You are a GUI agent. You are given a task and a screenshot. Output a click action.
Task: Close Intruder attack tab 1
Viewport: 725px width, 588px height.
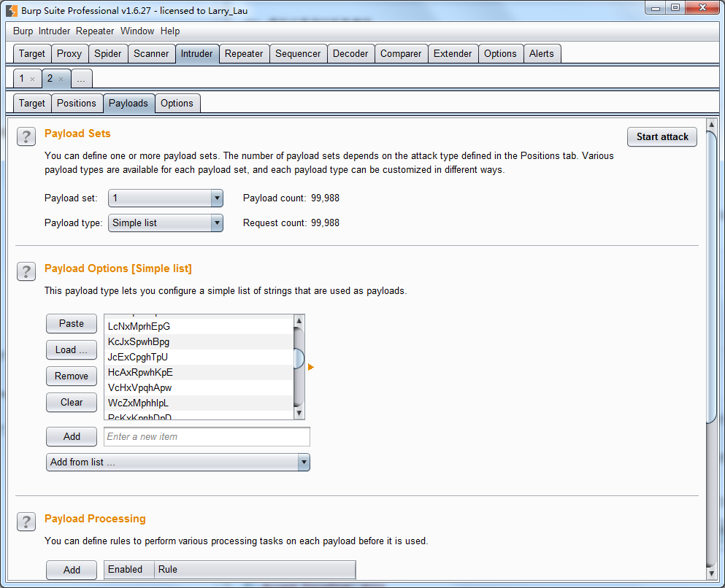[33, 79]
